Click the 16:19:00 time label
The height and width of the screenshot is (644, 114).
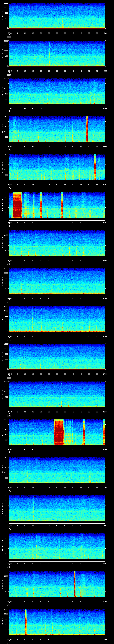[x=9, y=487]
